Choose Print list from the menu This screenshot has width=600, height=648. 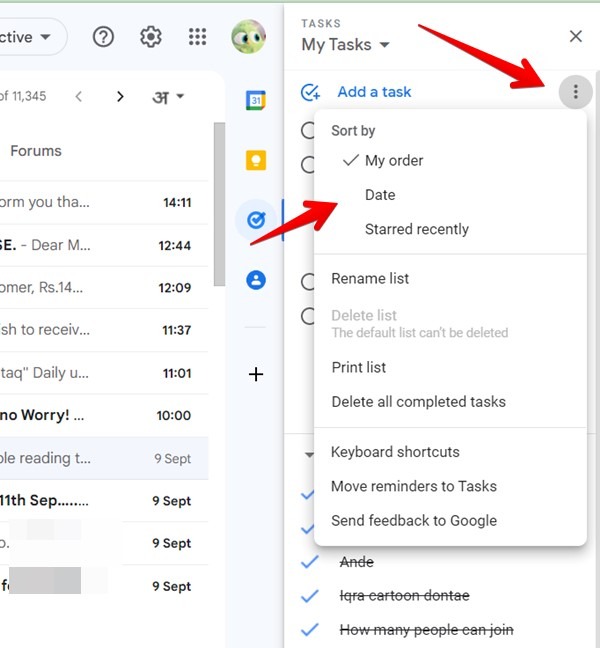pos(450,367)
